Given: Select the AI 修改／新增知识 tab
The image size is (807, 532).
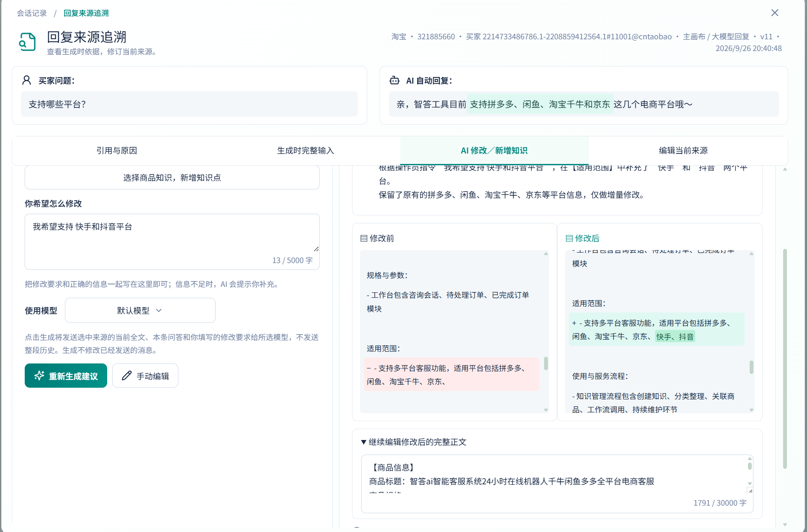Looking at the screenshot, I should coord(494,151).
